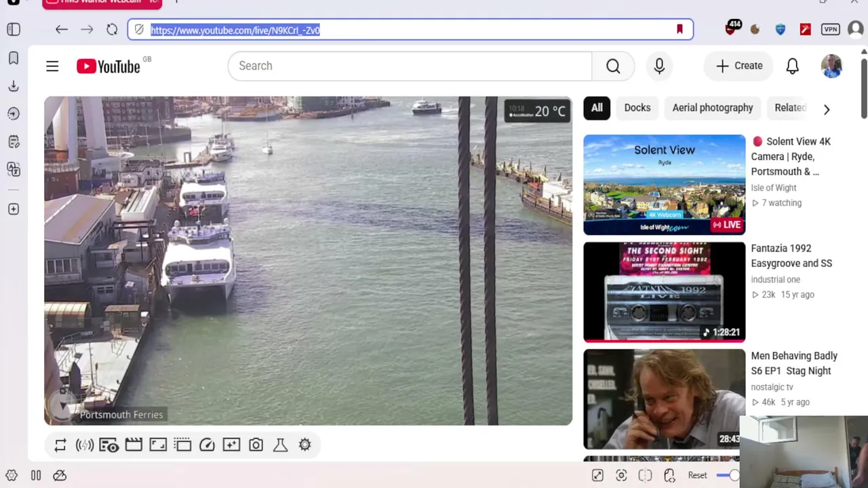This screenshot has height=488, width=868.
Task: Toggle the cloud sync icon in status bar
Action: point(60,475)
